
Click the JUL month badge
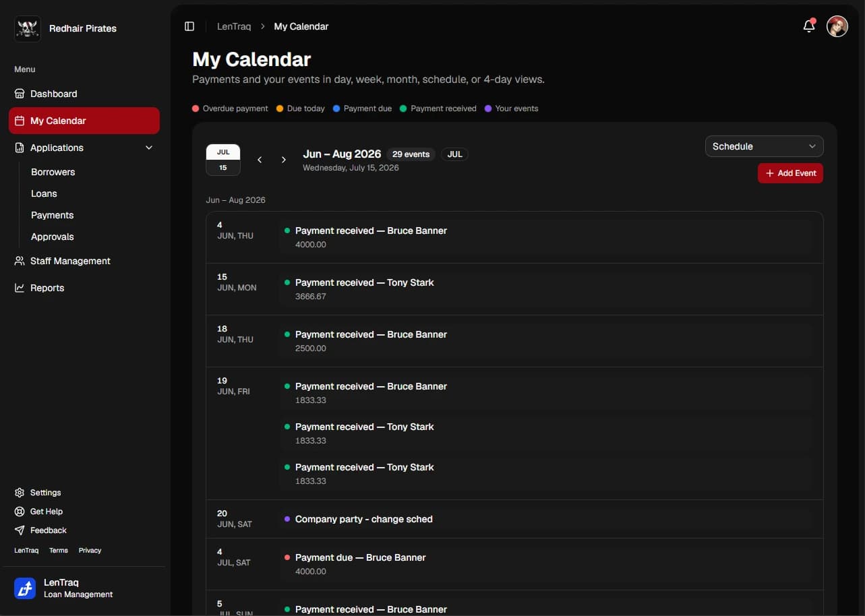pos(455,154)
